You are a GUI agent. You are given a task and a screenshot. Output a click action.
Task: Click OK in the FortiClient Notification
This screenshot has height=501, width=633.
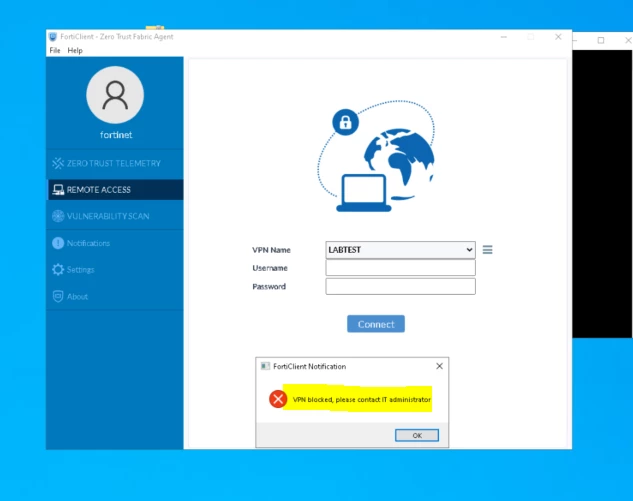[417, 435]
